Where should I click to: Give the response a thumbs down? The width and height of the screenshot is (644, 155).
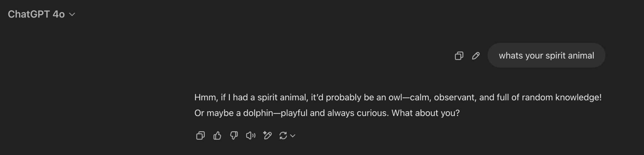234,136
